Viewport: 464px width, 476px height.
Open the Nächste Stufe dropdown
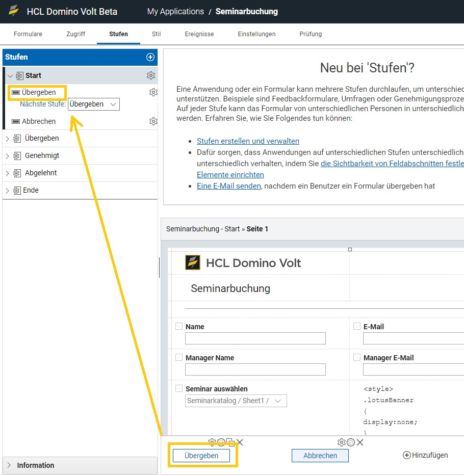[x=93, y=104]
